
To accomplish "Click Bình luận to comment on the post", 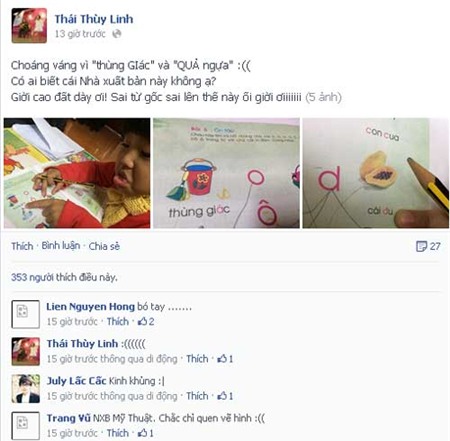I will pos(61,246).
